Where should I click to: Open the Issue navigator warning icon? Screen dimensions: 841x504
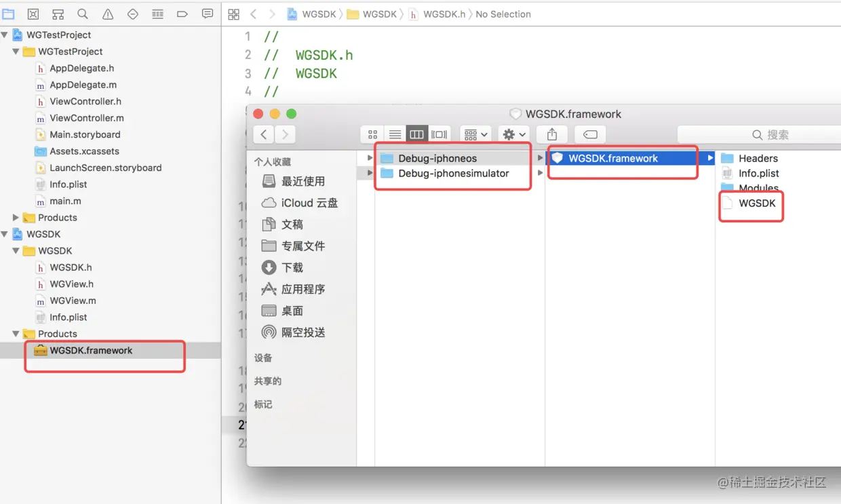click(x=108, y=14)
